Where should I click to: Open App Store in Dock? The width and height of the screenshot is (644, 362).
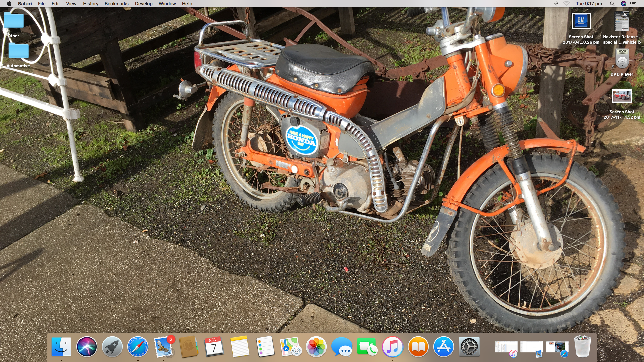point(444,347)
